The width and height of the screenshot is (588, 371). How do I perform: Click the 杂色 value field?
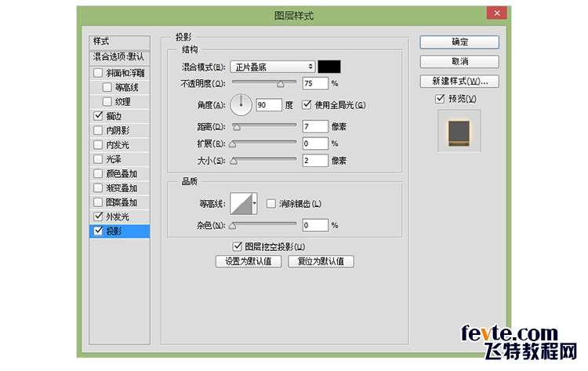tap(315, 225)
